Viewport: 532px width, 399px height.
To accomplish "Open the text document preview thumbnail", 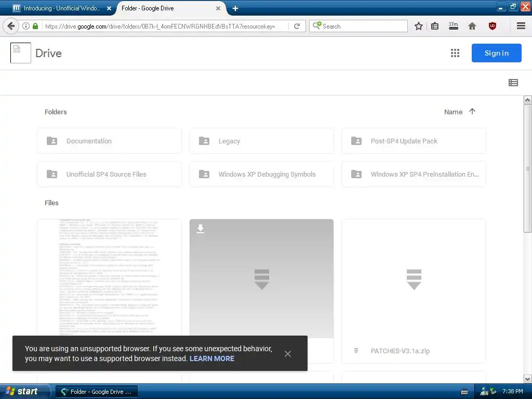I will pyautogui.click(x=109, y=277).
